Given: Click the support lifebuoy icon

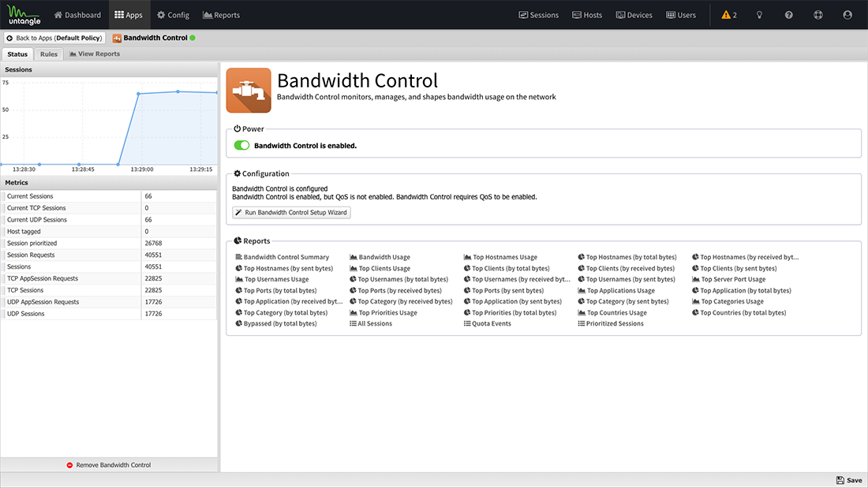Looking at the screenshot, I should coord(818,15).
